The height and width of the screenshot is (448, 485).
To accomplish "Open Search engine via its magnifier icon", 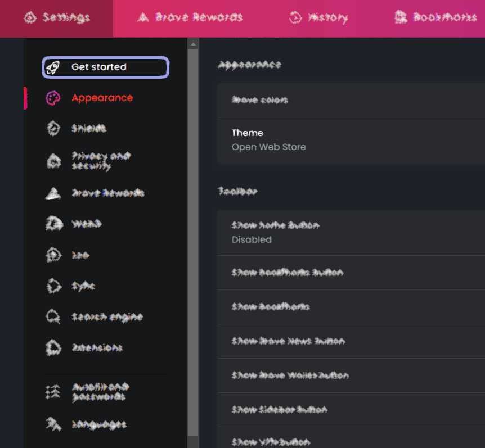I will tap(53, 316).
